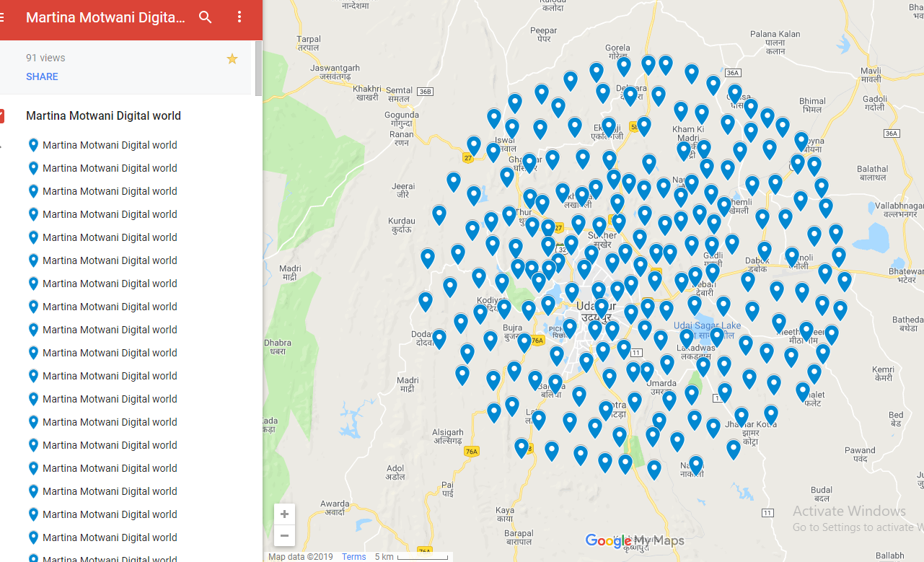
Task: Click the red layer marker icon
Action: pos(2,115)
